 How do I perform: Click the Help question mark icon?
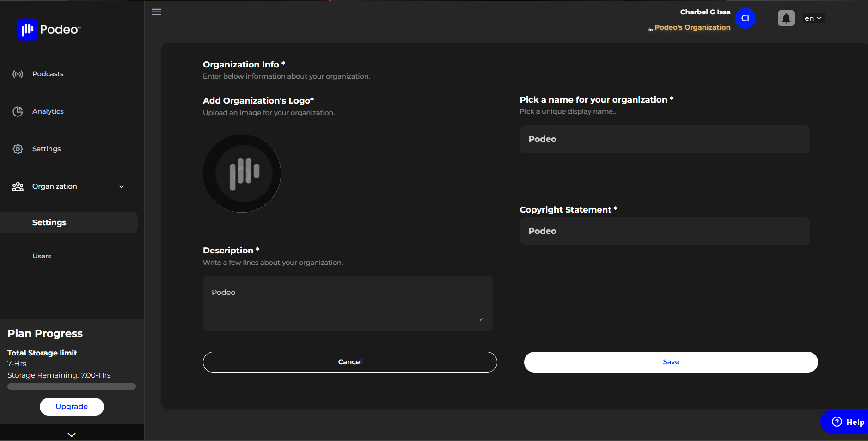837,422
